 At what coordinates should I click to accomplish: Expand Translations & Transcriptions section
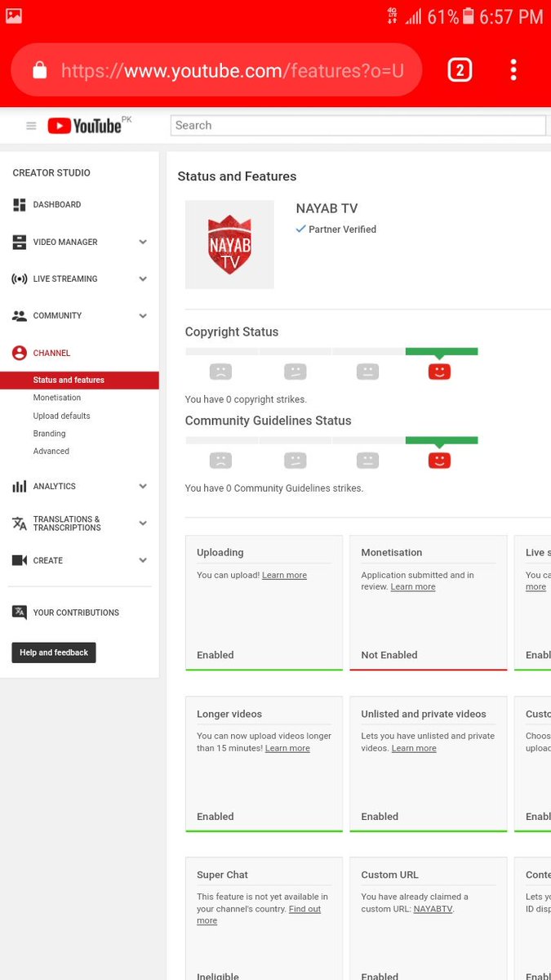tap(143, 523)
